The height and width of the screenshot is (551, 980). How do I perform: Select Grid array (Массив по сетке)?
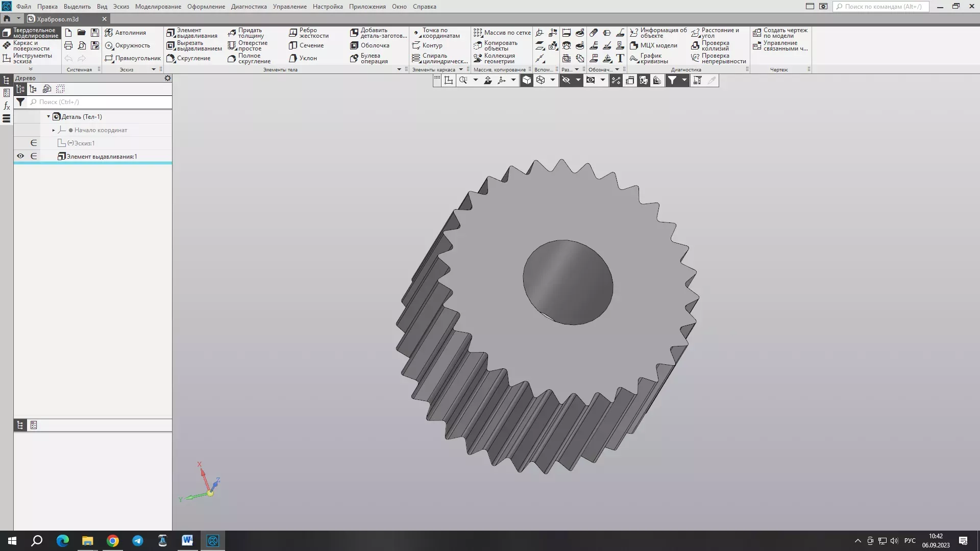[x=502, y=33]
